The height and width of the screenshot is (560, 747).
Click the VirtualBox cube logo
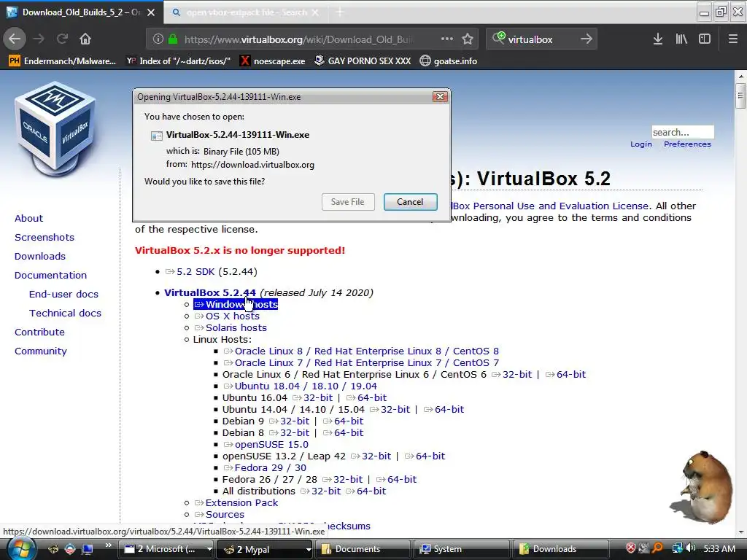pyautogui.click(x=55, y=128)
